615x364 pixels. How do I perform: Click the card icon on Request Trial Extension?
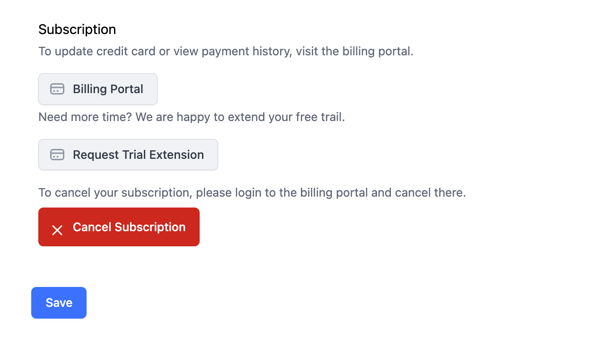(x=57, y=155)
